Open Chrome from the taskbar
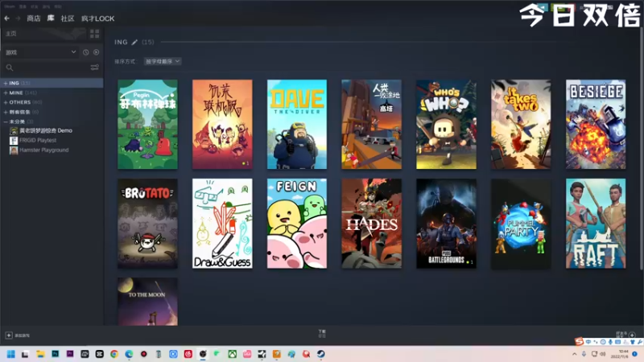 pyautogui.click(x=114, y=354)
